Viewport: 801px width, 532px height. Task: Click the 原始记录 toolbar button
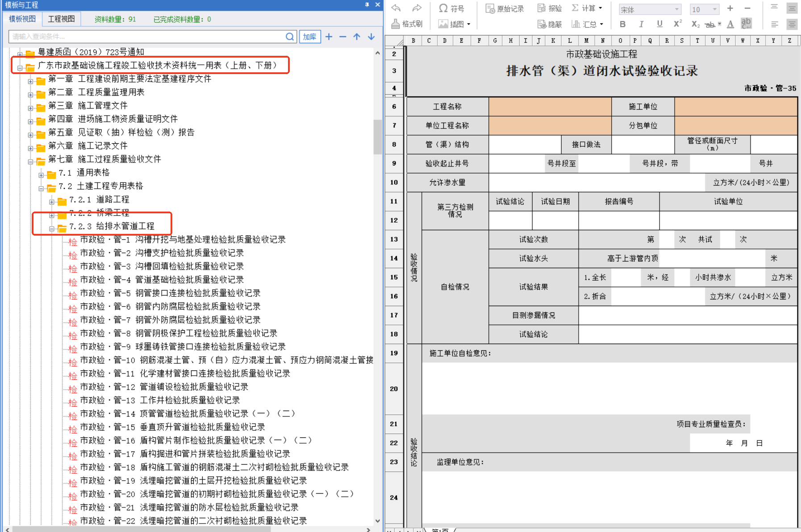click(505, 8)
